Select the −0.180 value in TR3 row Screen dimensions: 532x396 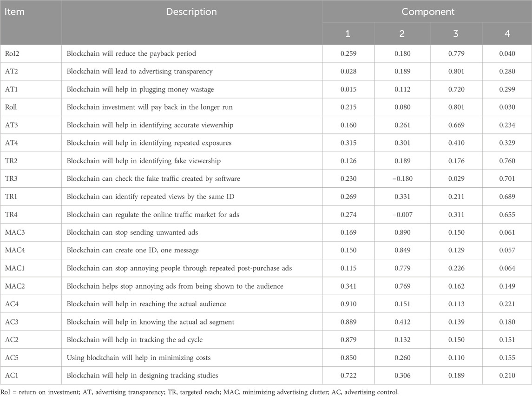pyautogui.click(x=401, y=179)
